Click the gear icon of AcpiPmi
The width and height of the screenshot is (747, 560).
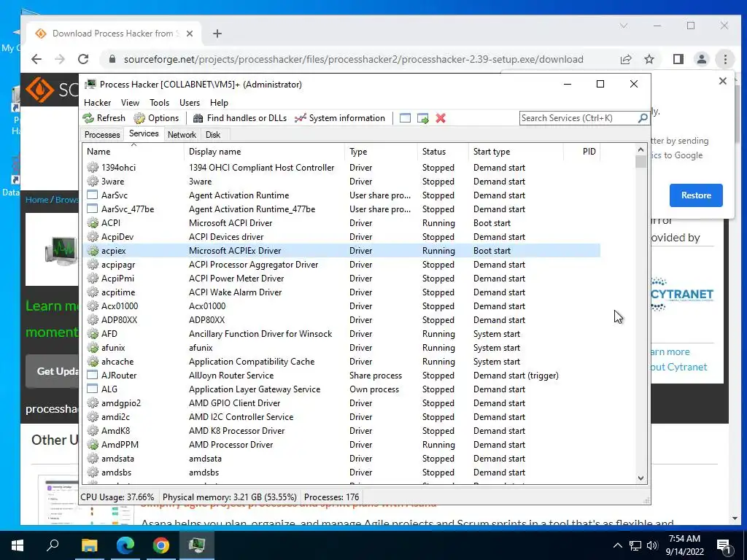(x=93, y=278)
